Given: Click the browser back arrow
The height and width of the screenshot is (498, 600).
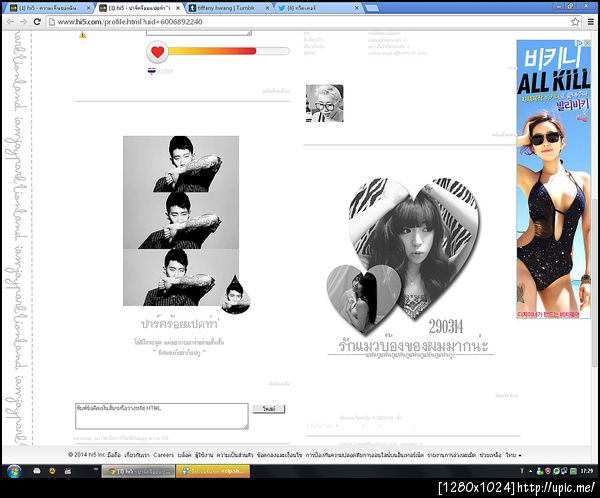Looking at the screenshot, I should 10,22.
